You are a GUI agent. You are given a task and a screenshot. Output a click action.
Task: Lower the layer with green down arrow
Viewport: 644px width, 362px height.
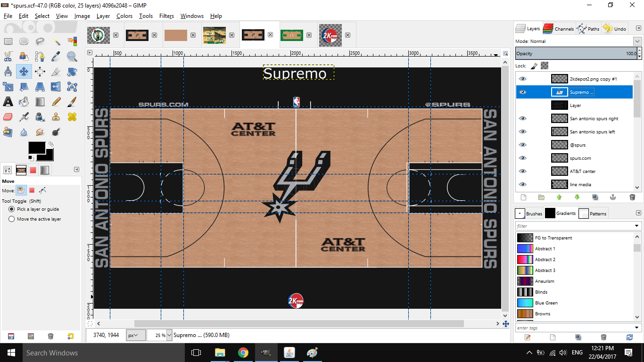pyautogui.click(x=577, y=197)
